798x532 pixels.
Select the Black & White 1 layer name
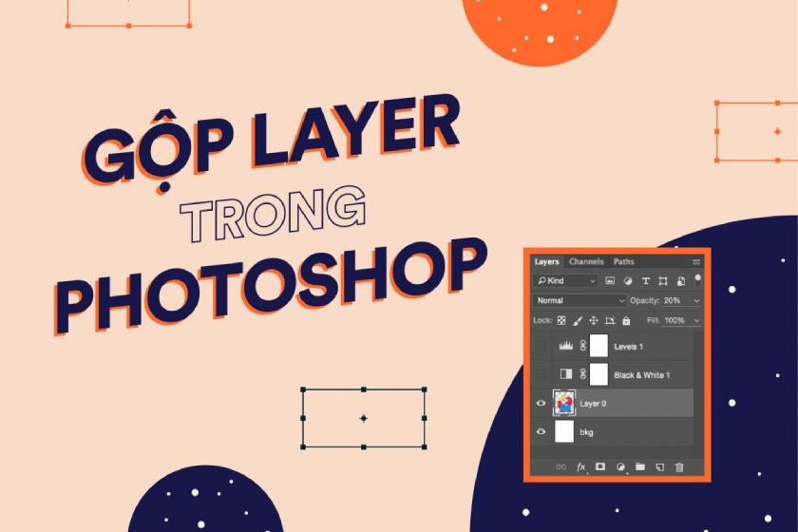[642, 375]
